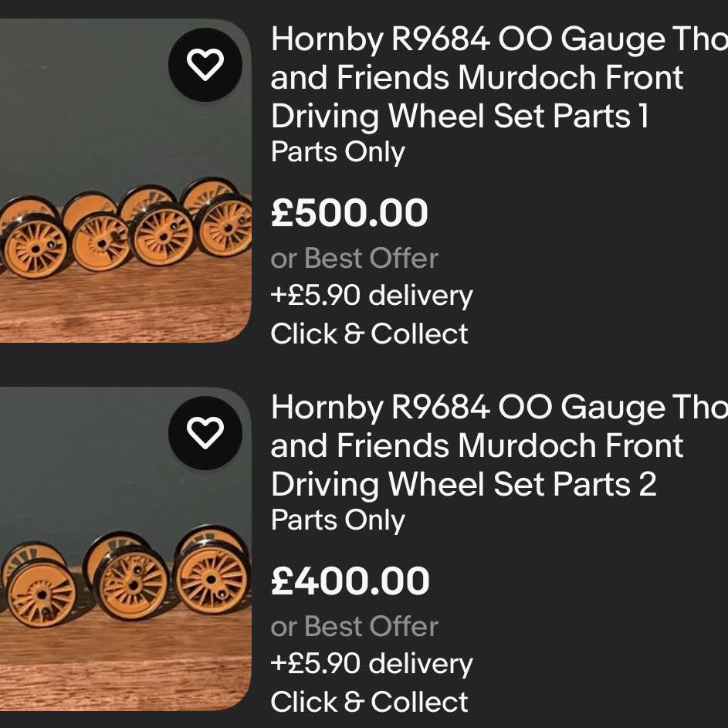
Task: Click 'and Friends Murdoch Front' in the second listing title
Action: 477,445
